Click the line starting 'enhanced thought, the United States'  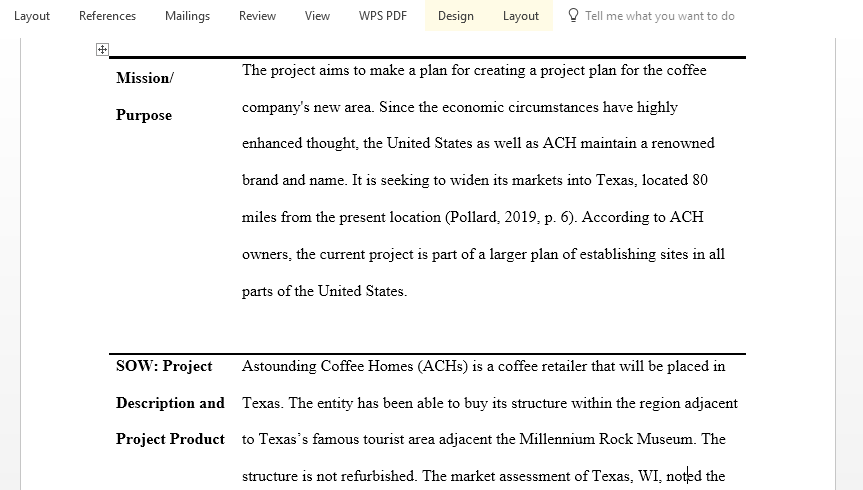[478, 143]
